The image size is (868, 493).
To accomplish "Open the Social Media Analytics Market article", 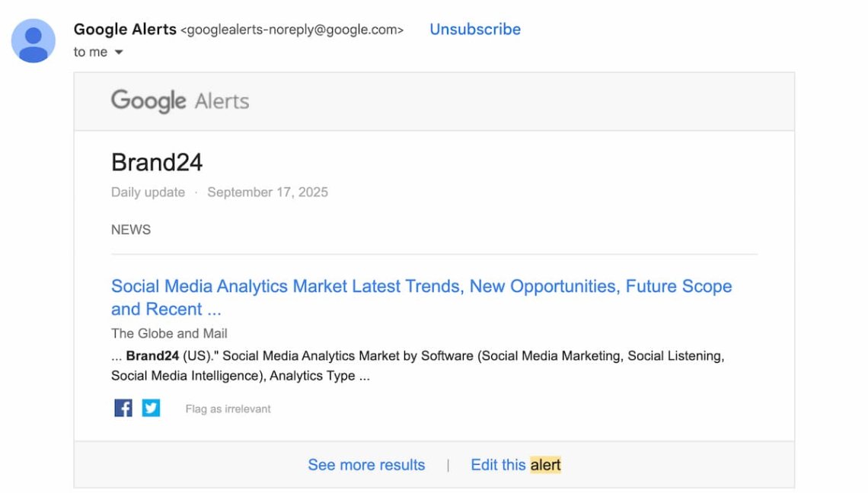I will point(421,287).
